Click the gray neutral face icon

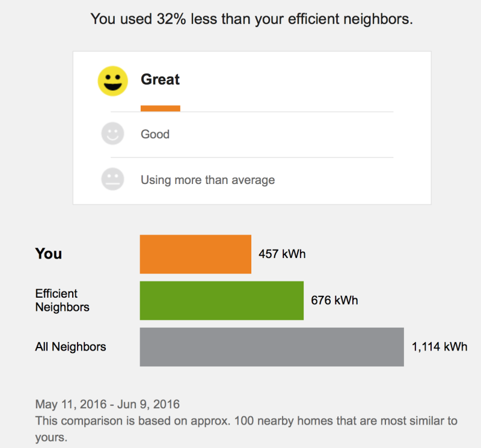point(113,179)
